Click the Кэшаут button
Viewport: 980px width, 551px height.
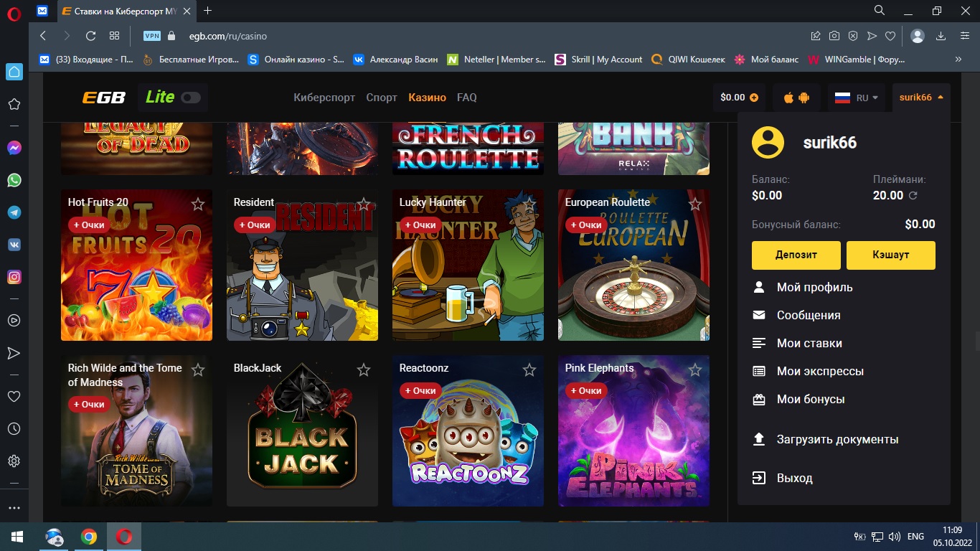(891, 255)
